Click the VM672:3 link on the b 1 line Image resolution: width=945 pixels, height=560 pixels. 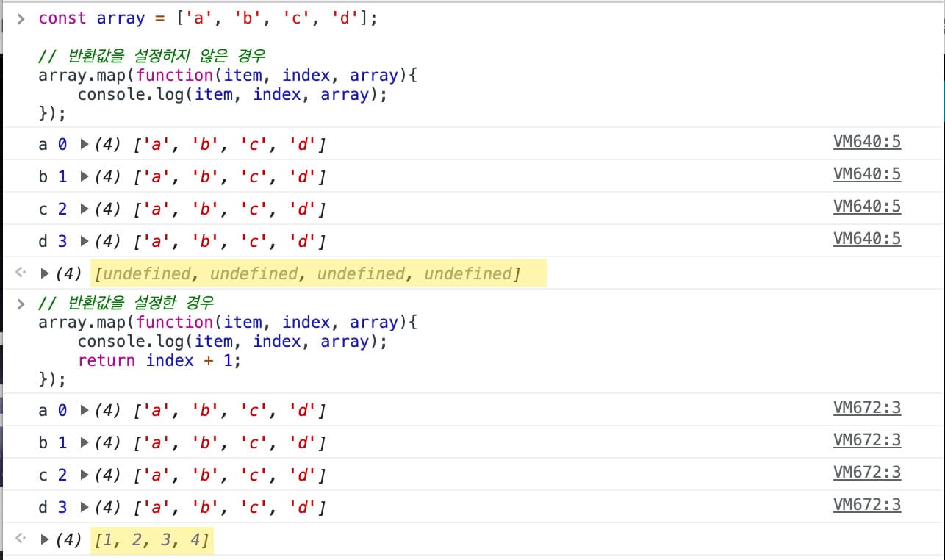(867, 439)
